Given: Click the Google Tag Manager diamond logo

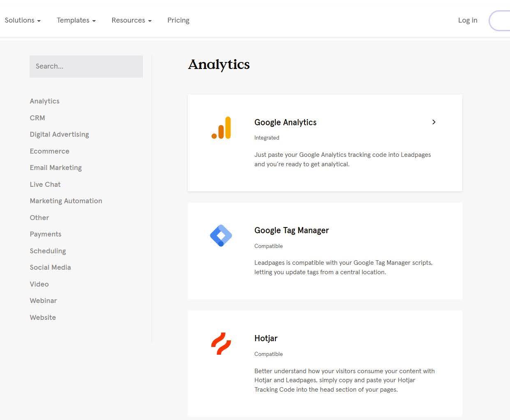Looking at the screenshot, I should [221, 236].
